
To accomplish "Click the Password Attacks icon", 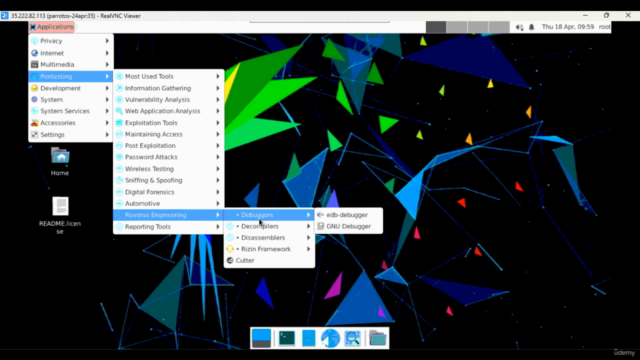I will 119,157.
